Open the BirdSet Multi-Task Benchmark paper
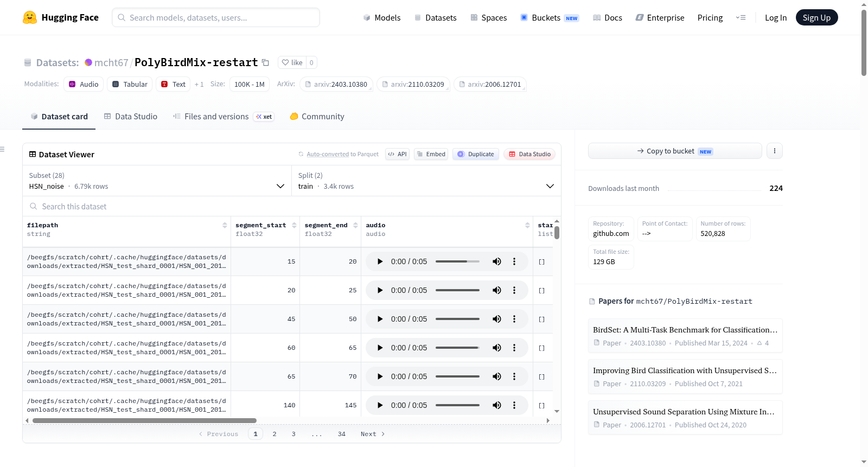 [685, 336]
